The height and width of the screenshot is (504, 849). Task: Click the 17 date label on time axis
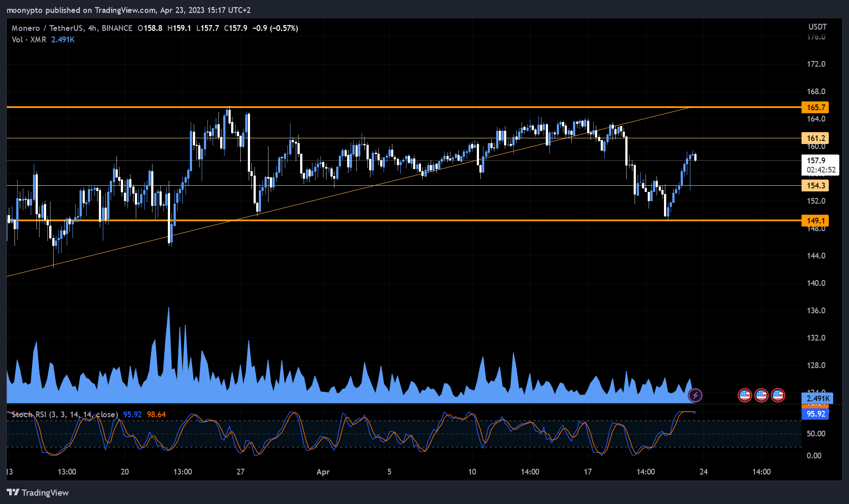(588, 472)
